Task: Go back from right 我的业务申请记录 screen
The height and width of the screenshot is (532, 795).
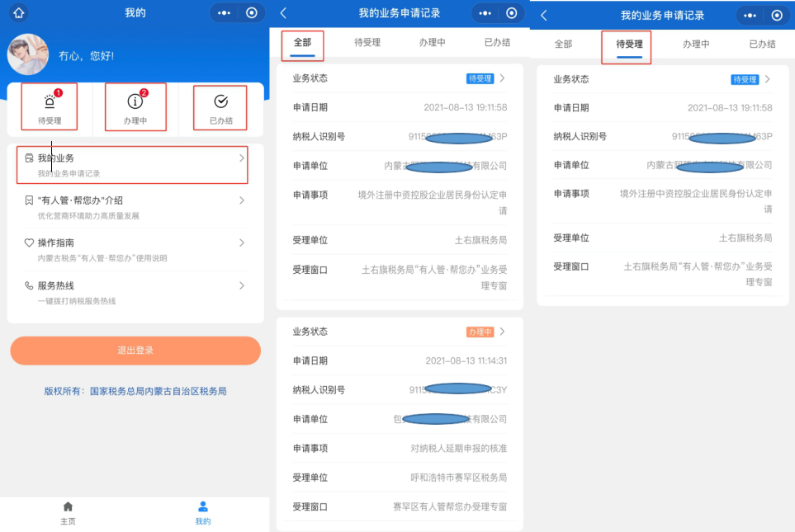Action: [x=544, y=15]
